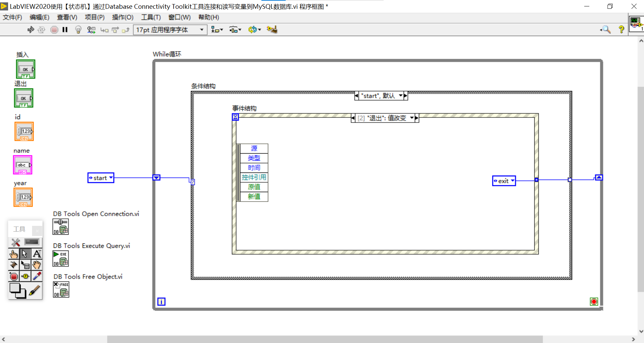Click the Run arrow in toolbar
644x343 pixels.
[31, 30]
